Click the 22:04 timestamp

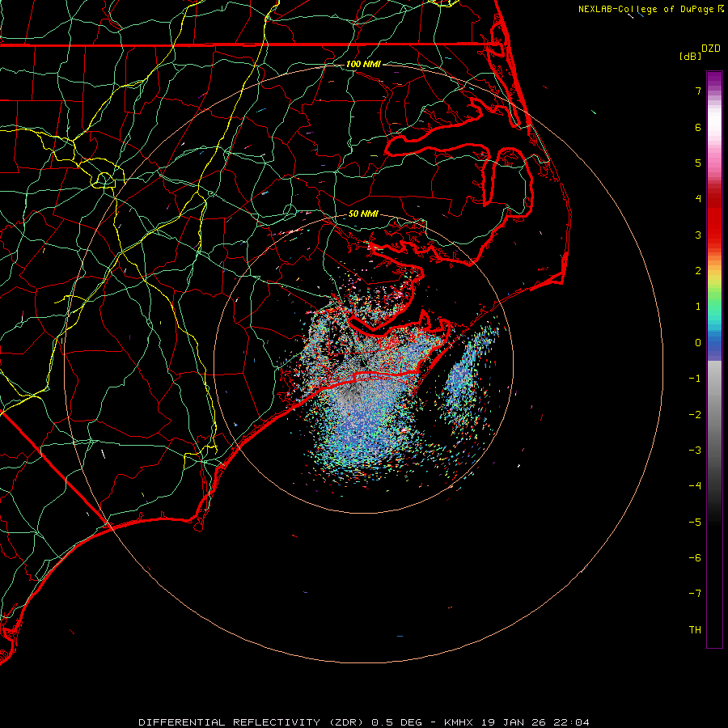pos(570,722)
